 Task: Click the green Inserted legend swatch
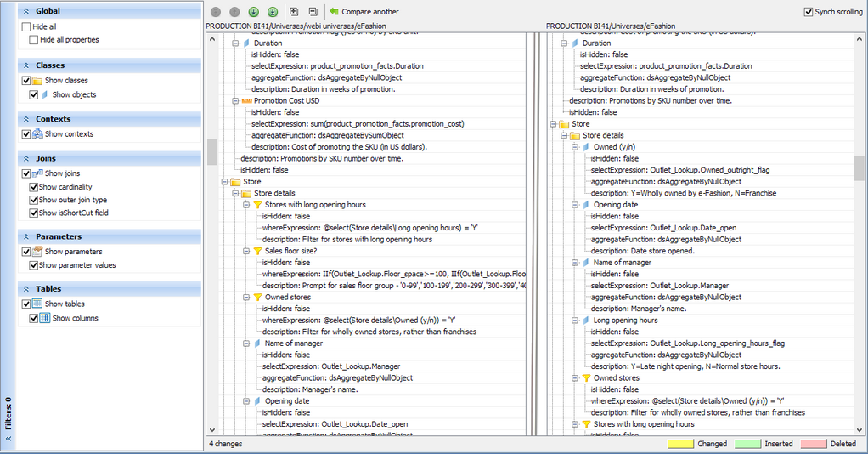747,444
